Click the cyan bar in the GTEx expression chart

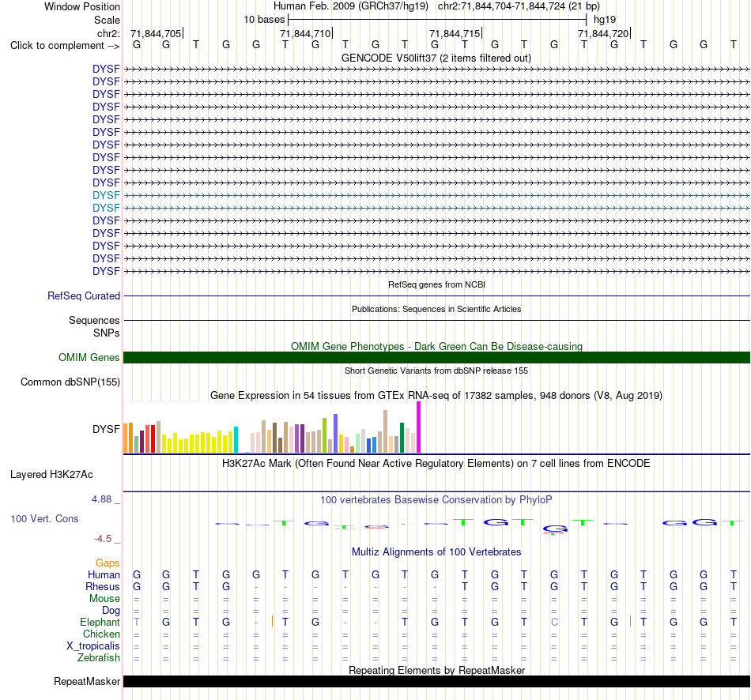(x=236, y=439)
